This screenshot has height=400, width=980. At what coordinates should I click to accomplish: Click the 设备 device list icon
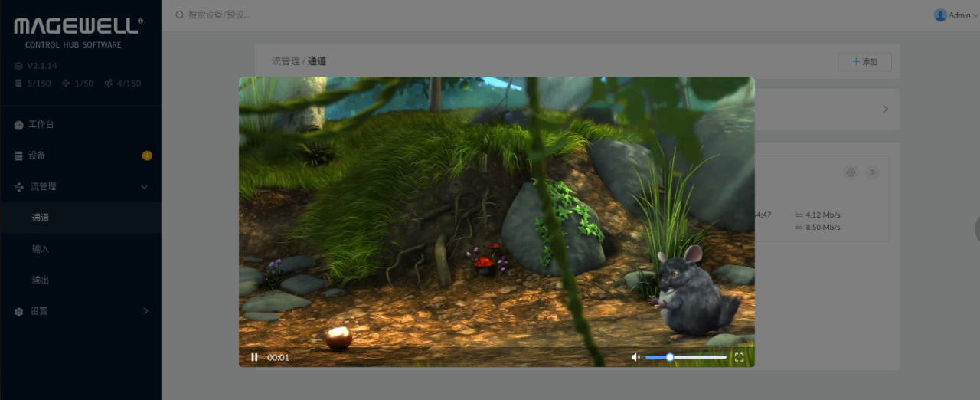click(19, 156)
